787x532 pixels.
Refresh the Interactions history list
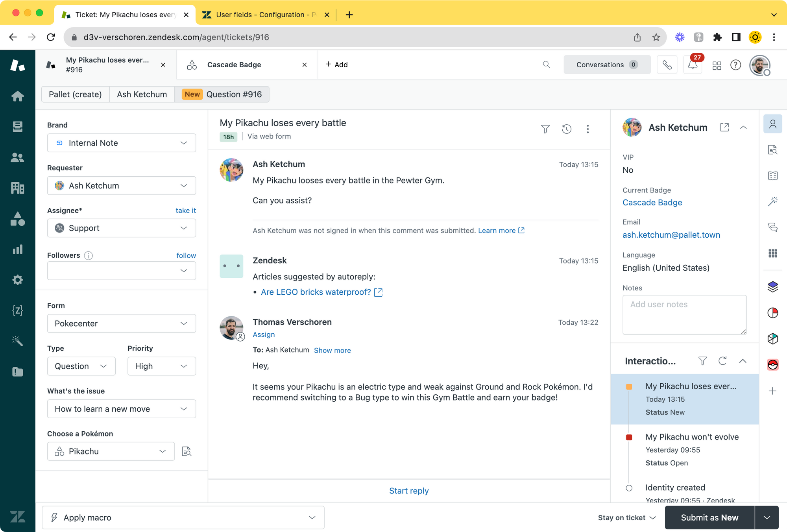coord(722,361)
